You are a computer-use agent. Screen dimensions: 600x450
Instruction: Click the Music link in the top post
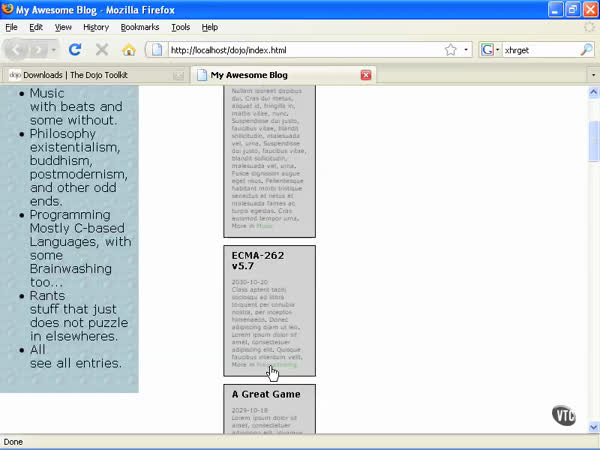click(264, 226)
